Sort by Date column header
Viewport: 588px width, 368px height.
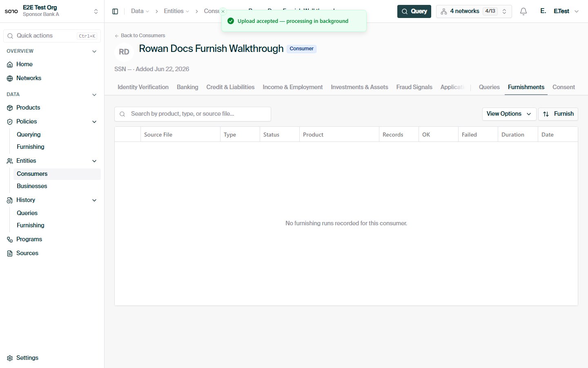pos(558,135)
